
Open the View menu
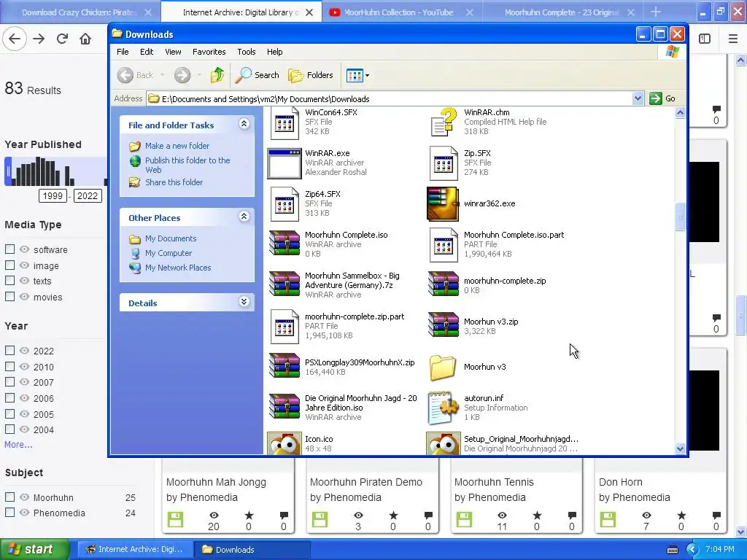[173, 52]
